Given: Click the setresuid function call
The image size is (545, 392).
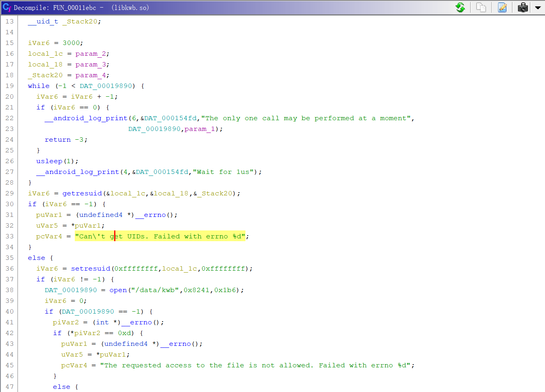Looking at the screenshot, I should (91, 269).
